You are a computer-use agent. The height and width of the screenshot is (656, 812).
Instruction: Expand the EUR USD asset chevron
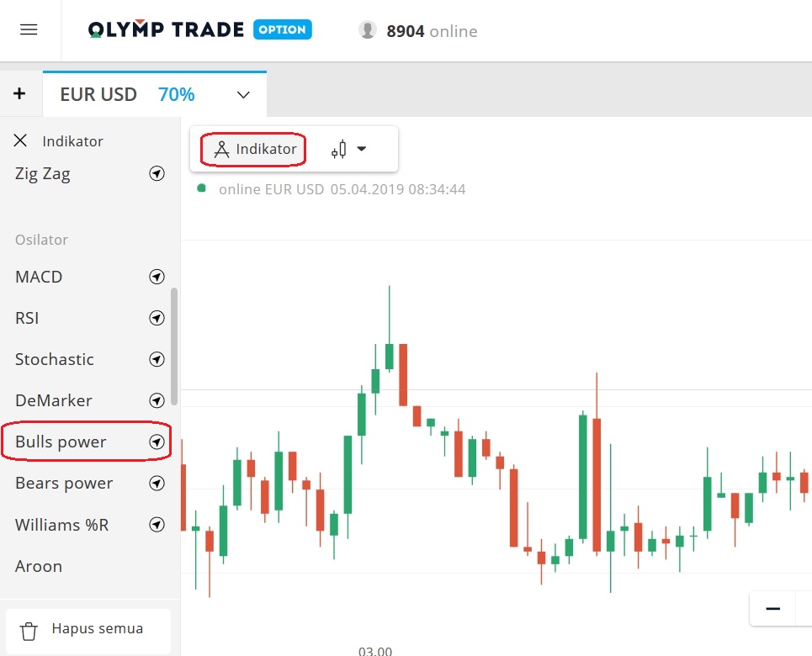pyautogui.click(x=242, y=95)
